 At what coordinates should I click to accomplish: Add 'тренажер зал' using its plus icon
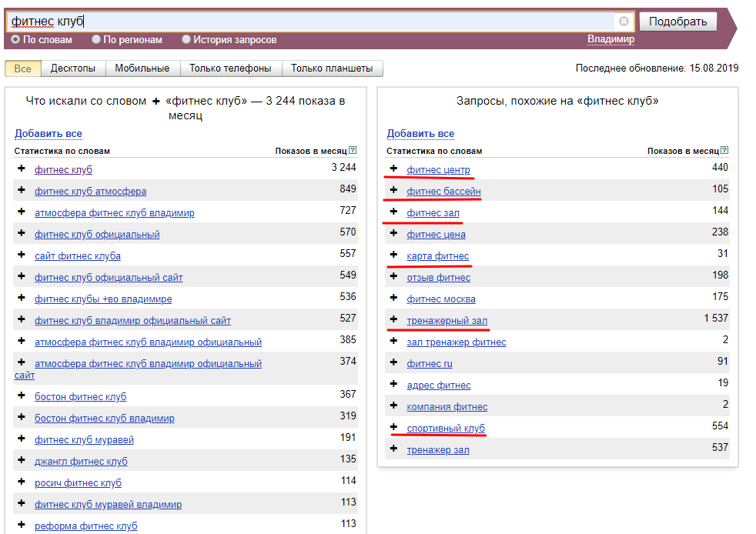393,449
